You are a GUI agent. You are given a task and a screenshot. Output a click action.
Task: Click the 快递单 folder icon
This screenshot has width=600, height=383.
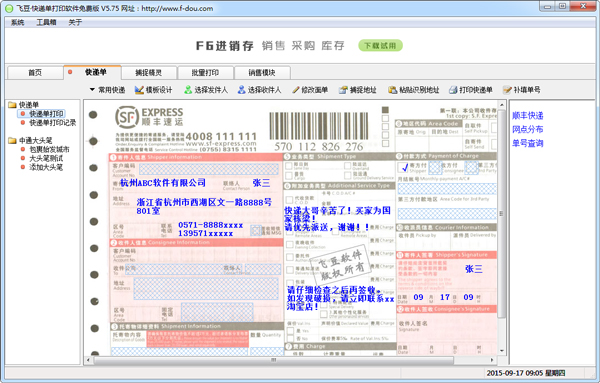click(x=12, y=104)
